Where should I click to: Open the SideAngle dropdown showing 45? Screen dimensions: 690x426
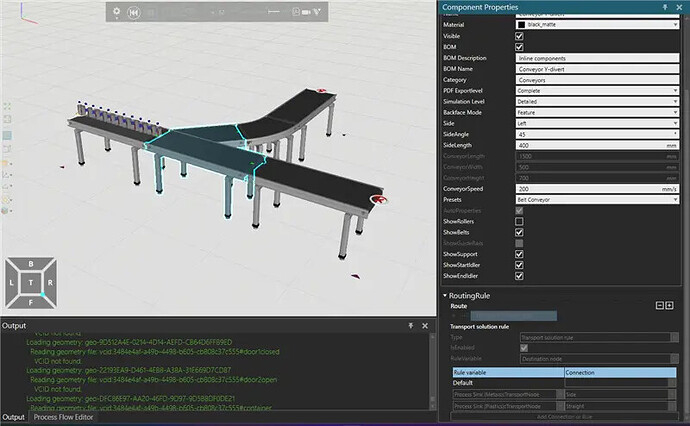[x=597, y=134]
